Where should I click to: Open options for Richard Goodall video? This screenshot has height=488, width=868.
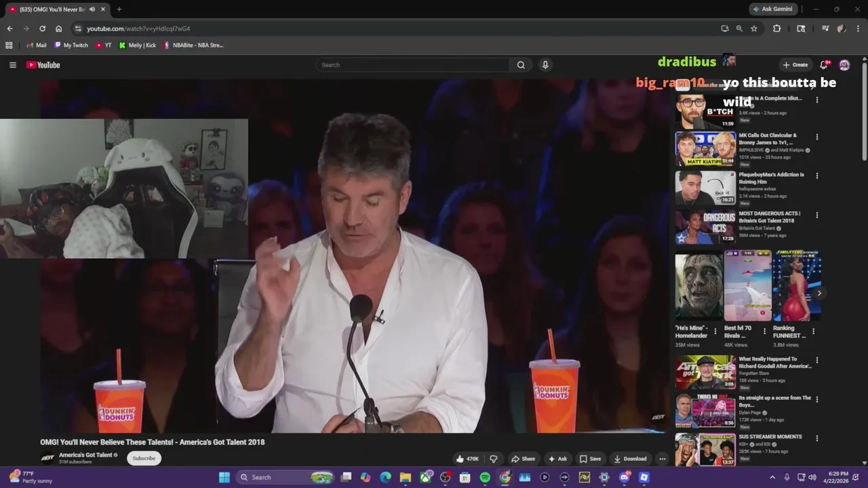(x=816, y=361)
